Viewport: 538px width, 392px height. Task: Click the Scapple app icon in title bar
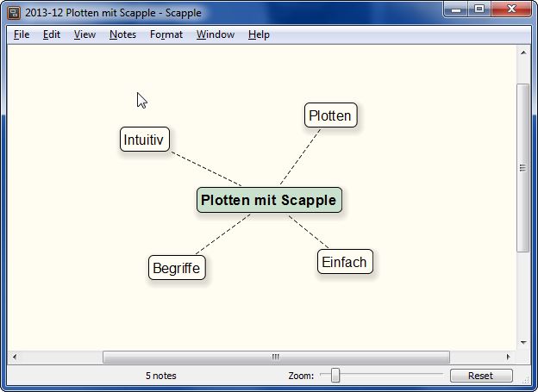14,13
